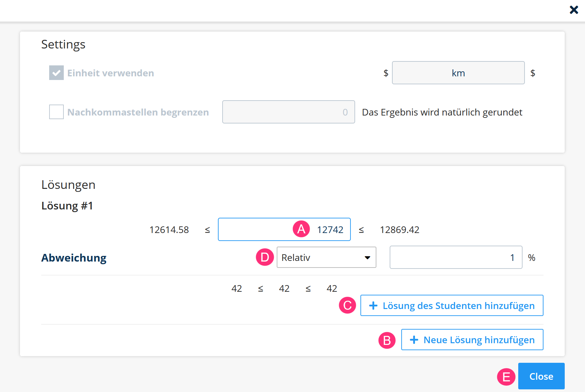This screenshot has width=585, height=392.
Task: Click Lösung des Studenten hinzufügen button
Action: pos(452,305)
